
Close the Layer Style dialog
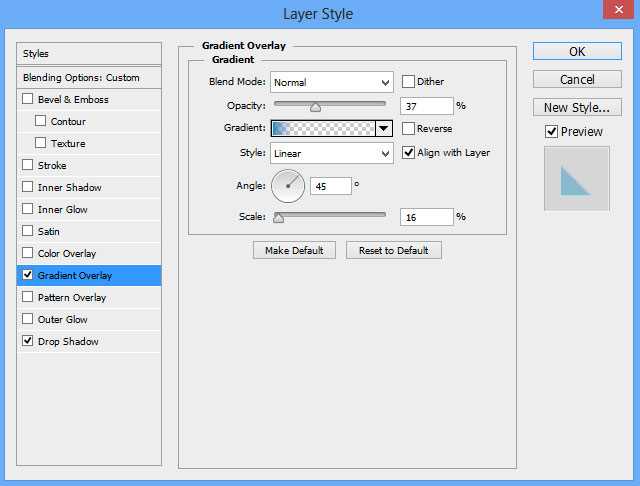coord(618,9)
